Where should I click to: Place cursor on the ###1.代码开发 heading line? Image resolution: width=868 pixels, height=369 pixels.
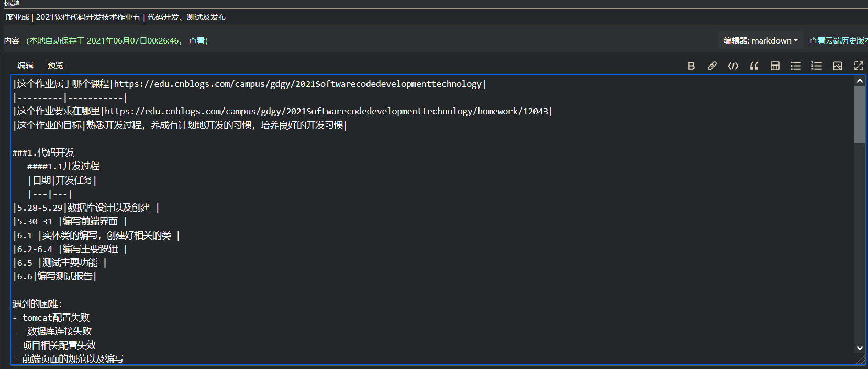43,153
